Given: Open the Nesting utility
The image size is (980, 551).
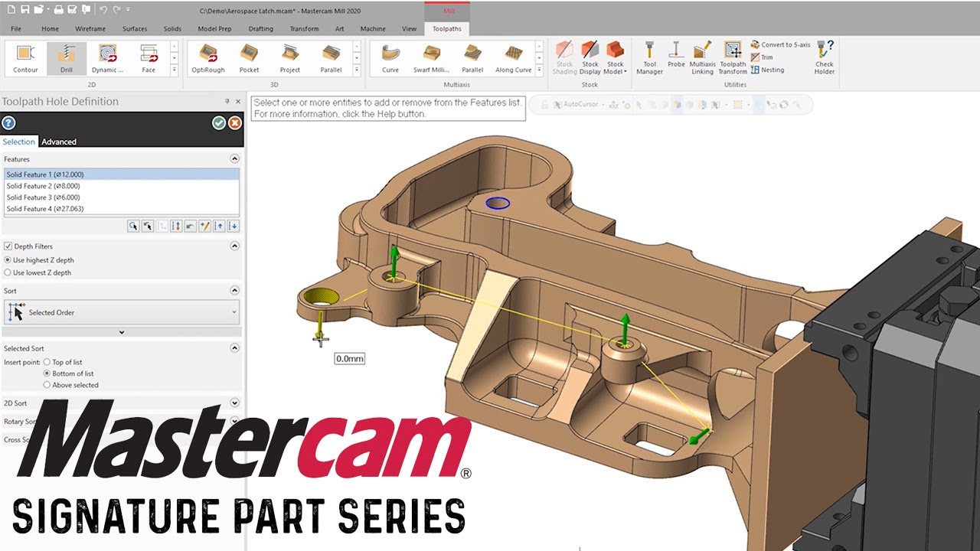Looking at the screenshot, I should point(767,70).
